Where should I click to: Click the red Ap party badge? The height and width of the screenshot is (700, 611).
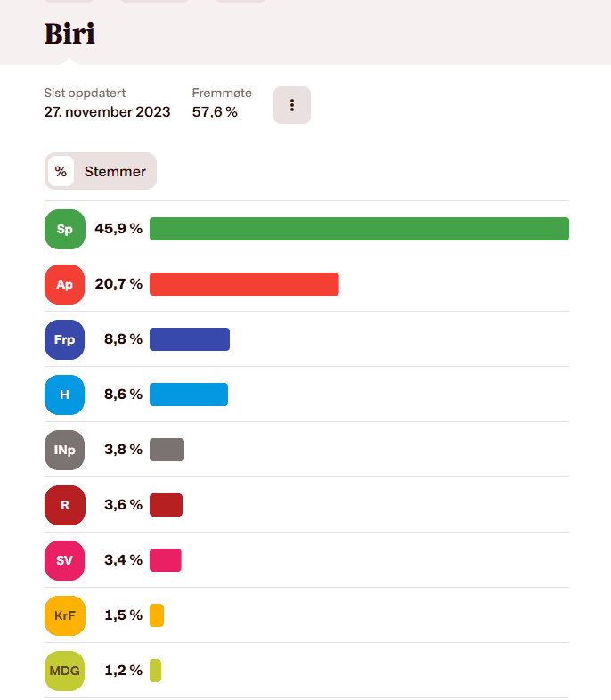65,284
